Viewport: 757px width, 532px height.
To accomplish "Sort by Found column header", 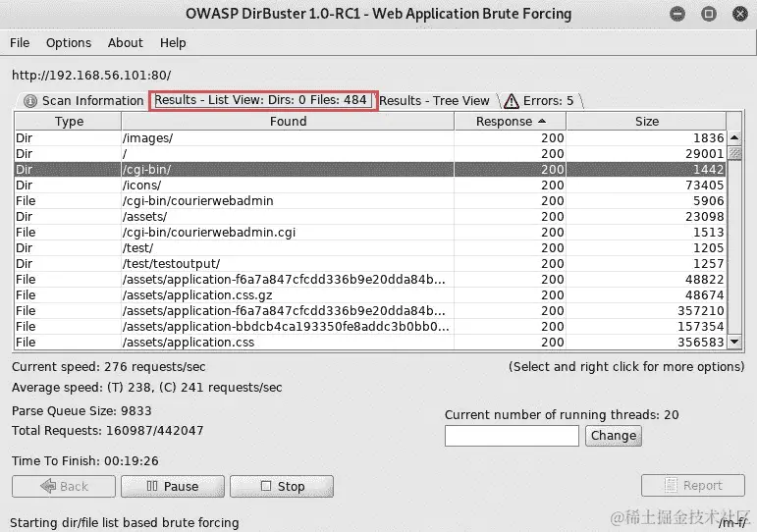I will (x=288, y=121).
